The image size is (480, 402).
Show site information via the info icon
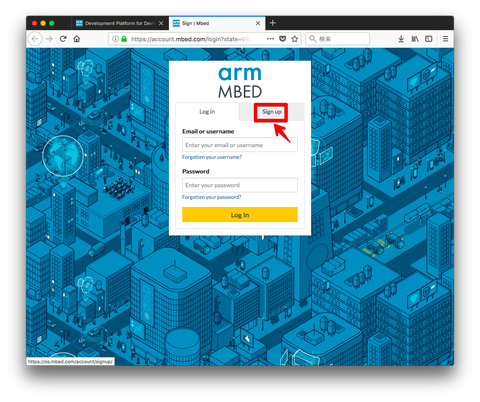coord(115,39)
